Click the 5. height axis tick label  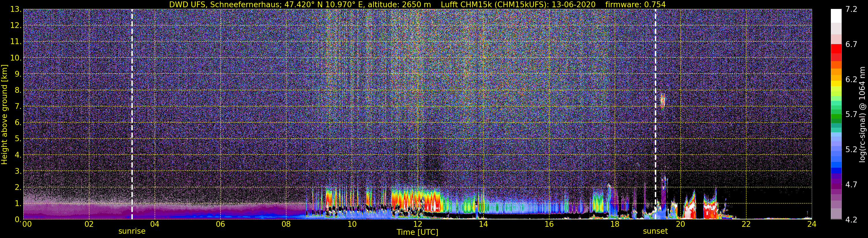18,139
